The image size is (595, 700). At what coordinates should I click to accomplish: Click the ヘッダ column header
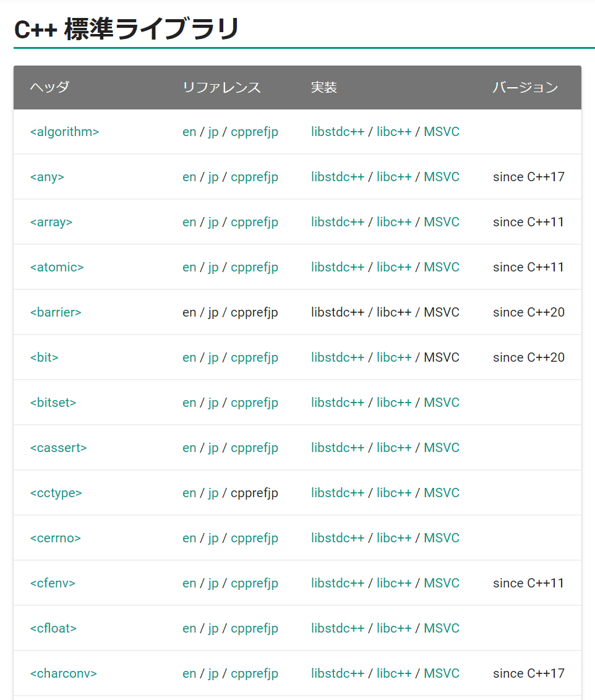pos(49,87)
